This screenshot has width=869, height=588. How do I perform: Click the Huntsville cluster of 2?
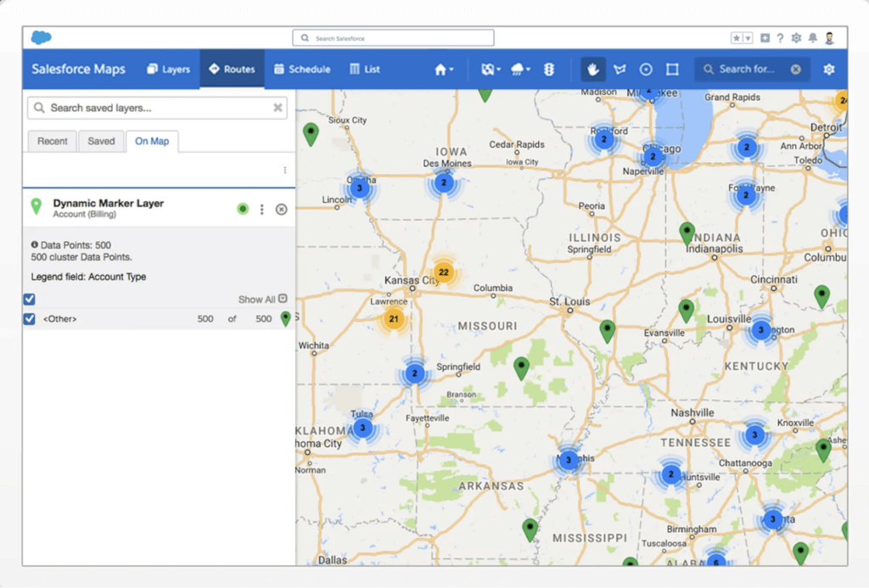pos(671,474)
